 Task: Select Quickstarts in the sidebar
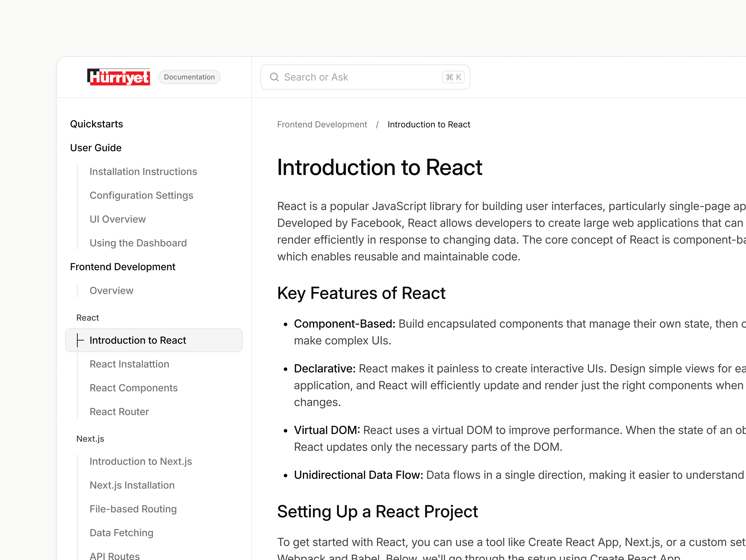(x=96, y=124)
